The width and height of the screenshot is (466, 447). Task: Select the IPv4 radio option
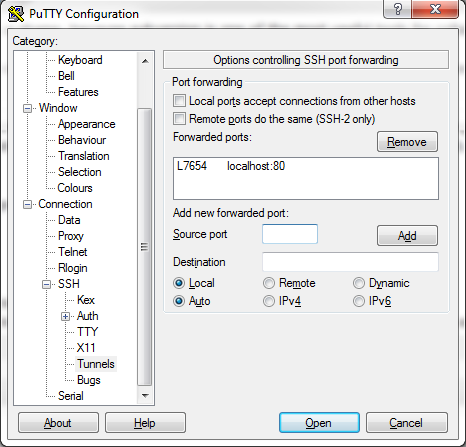click(269, 301)
